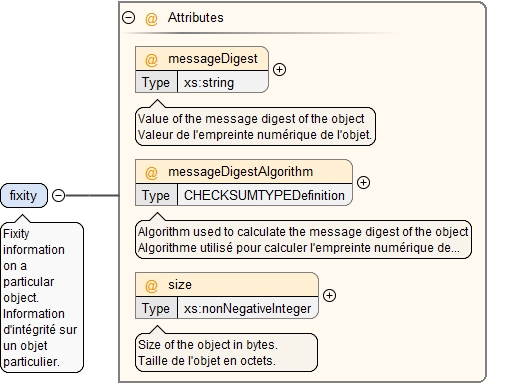507x384 pixels.
Task: Click the @ icon of messageDigest
Action: pyautogui.click(x=151, y=60)
